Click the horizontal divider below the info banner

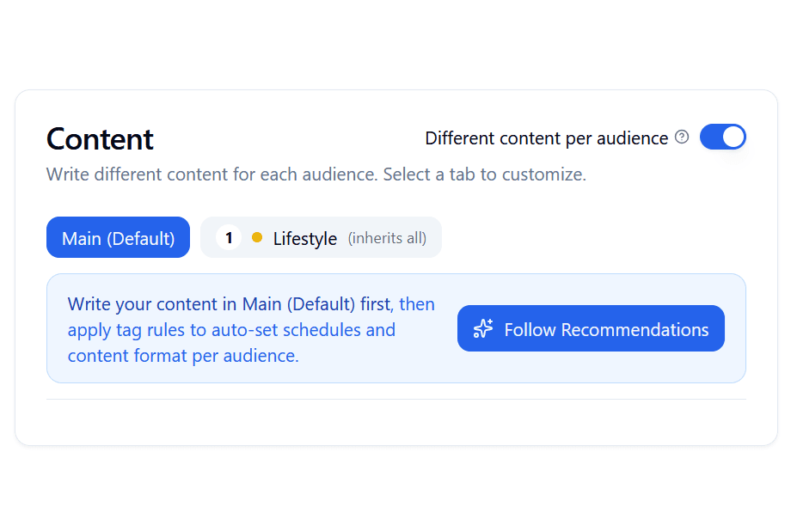(x=395, y=400)
